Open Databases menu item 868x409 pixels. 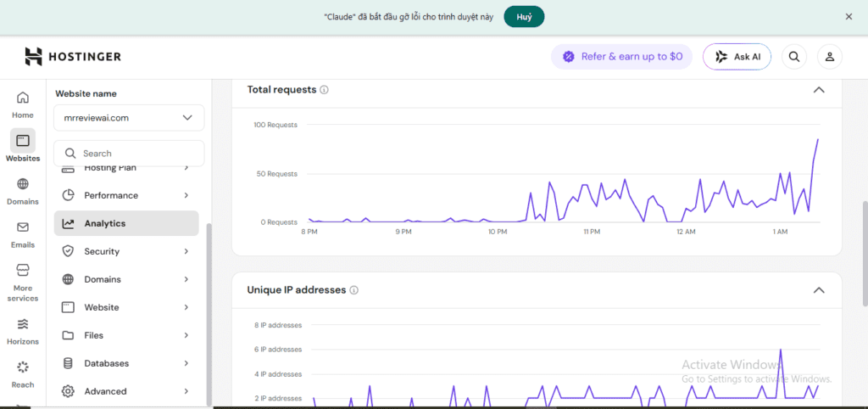coord(126,363)
